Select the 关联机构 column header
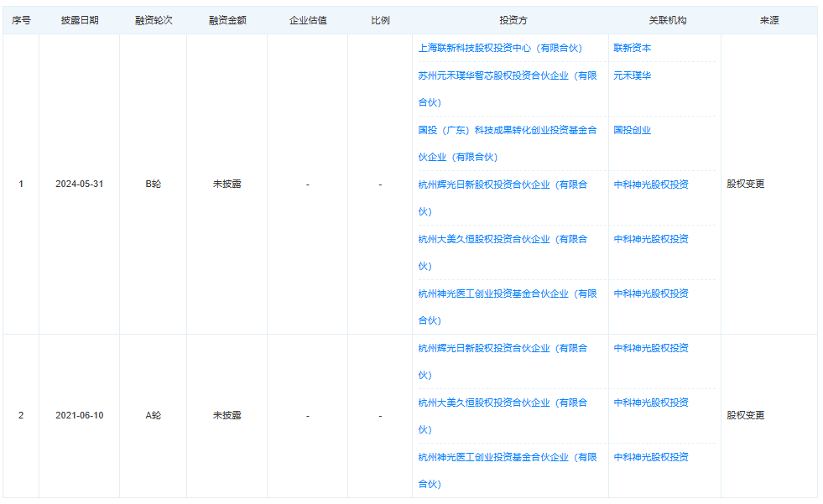The width and height of the screenshot is (823, 504). pyautogui.click(x=667, y=20)
